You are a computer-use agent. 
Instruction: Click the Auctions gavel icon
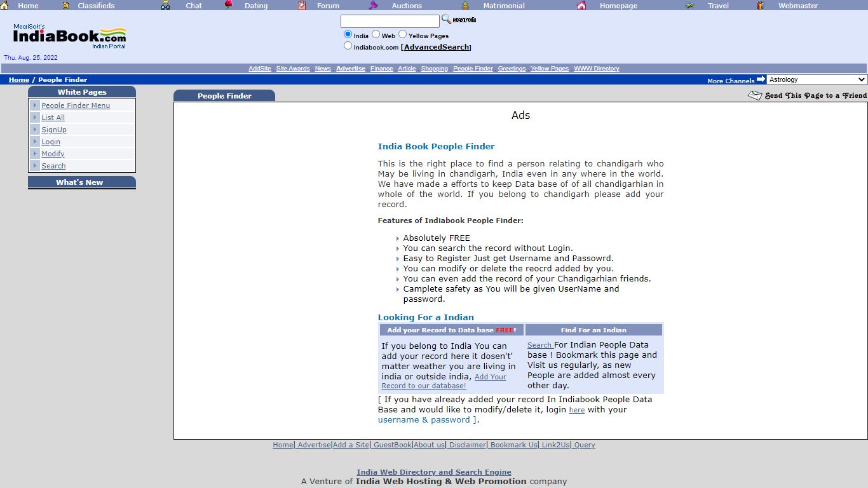(373, 5)
